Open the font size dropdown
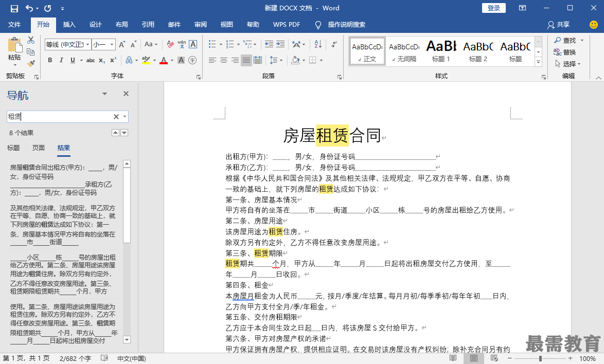The width and height of the screenshot is (604, 364). [112, 45]
